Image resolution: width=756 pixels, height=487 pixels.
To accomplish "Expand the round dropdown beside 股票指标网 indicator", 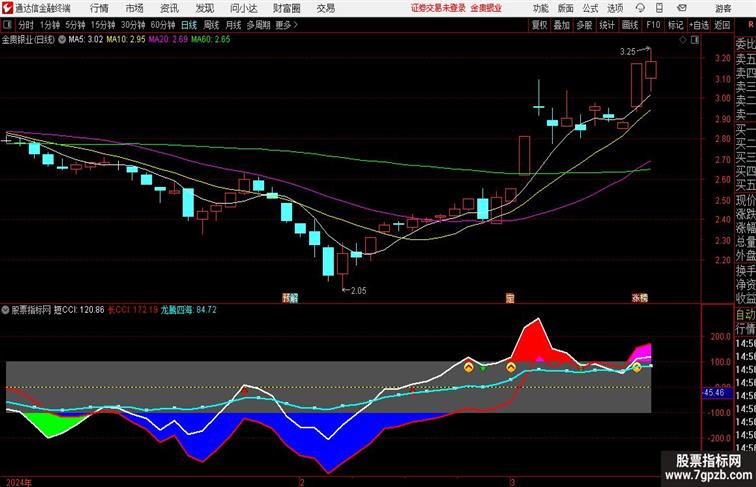I will 5,310.
